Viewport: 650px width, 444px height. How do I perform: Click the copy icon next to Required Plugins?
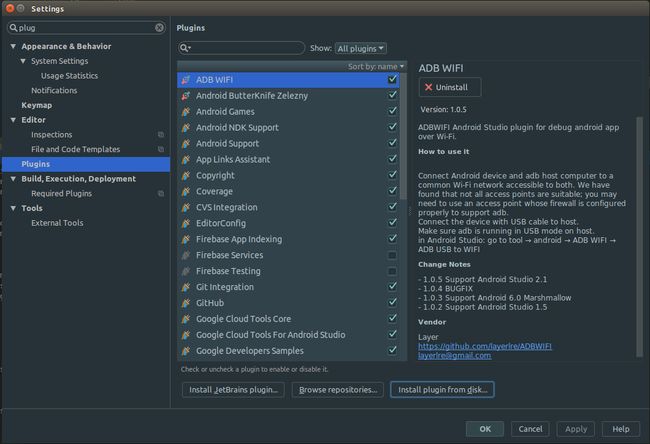[x=161, y=194]
